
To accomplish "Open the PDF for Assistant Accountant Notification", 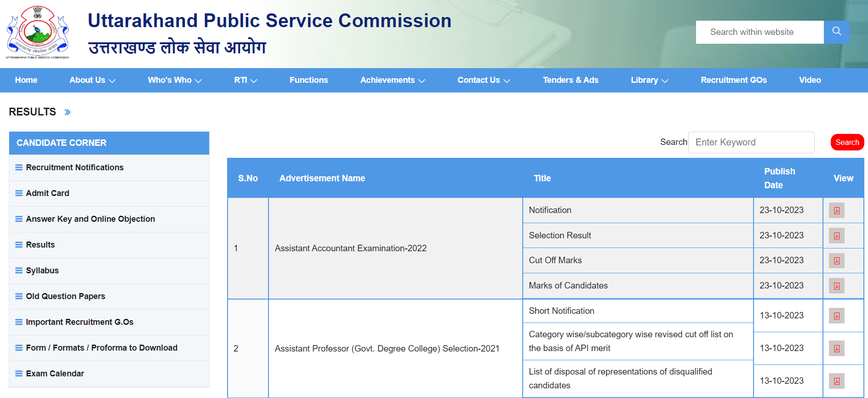I will click(836, 211).
